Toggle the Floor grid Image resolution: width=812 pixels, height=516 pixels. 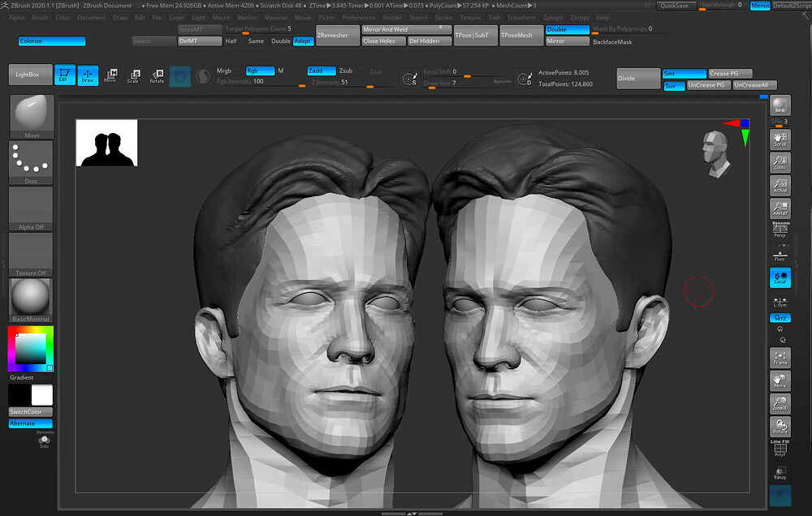point(780,255)
